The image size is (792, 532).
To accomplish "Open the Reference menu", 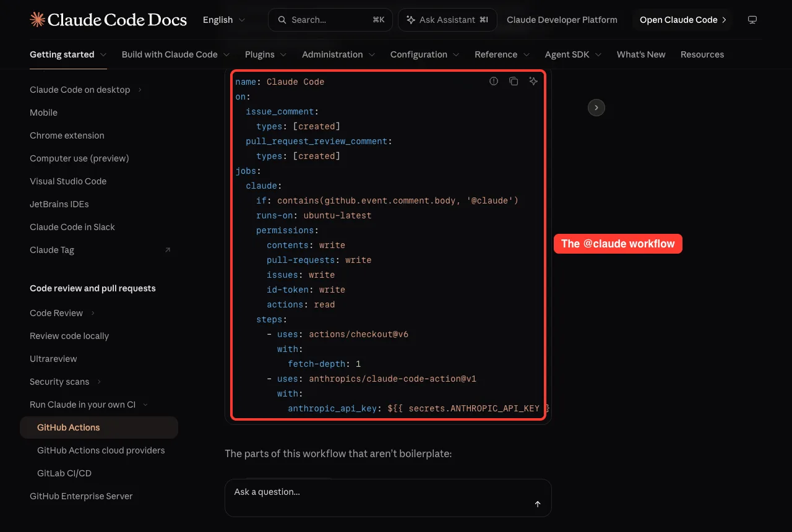I will (x=502, y=54).
